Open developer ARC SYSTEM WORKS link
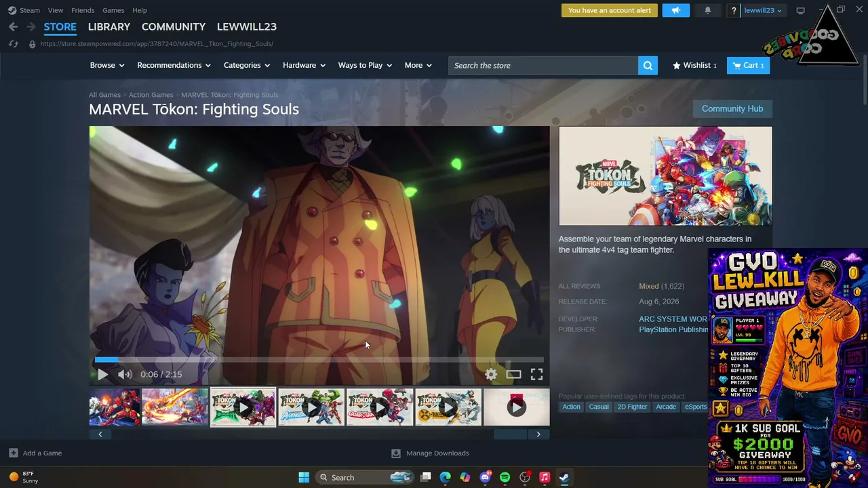The width and height of the screenshot is (868, 488). coord(673,319)
